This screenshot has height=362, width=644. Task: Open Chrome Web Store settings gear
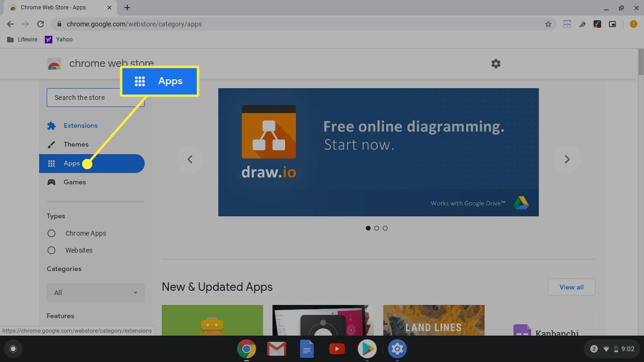[495, 64]
